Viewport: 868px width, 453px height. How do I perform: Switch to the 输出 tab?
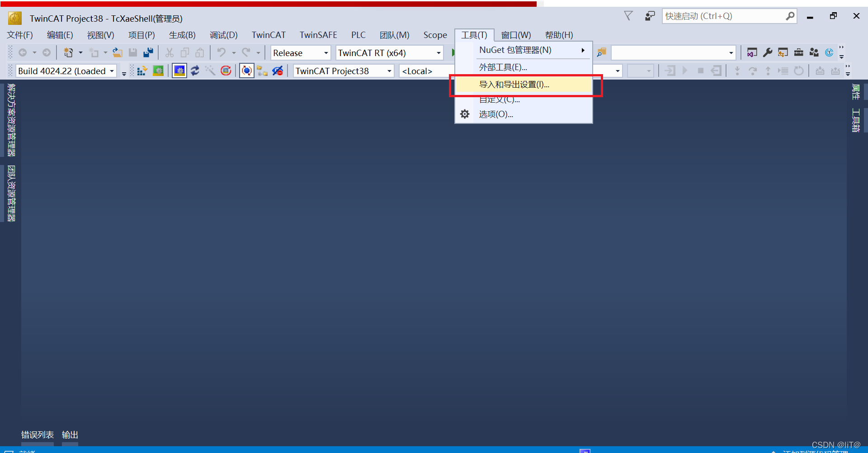tap(70, 435)
